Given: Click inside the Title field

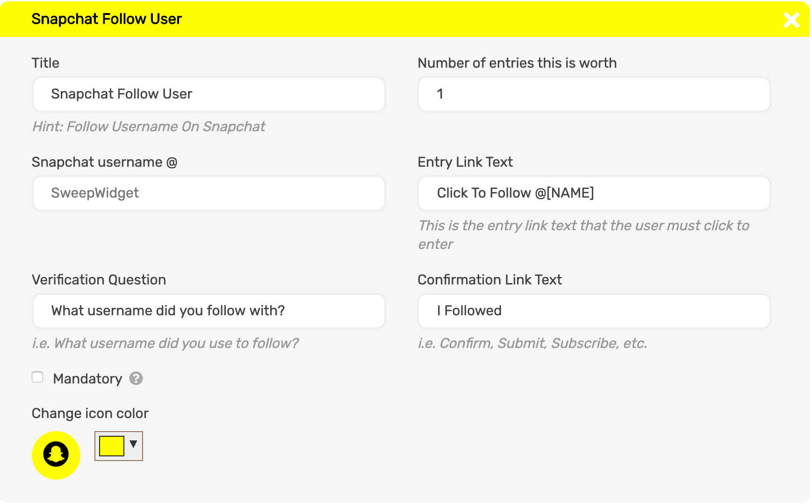Looking at the screenshot, I should (x=208, y=94).
